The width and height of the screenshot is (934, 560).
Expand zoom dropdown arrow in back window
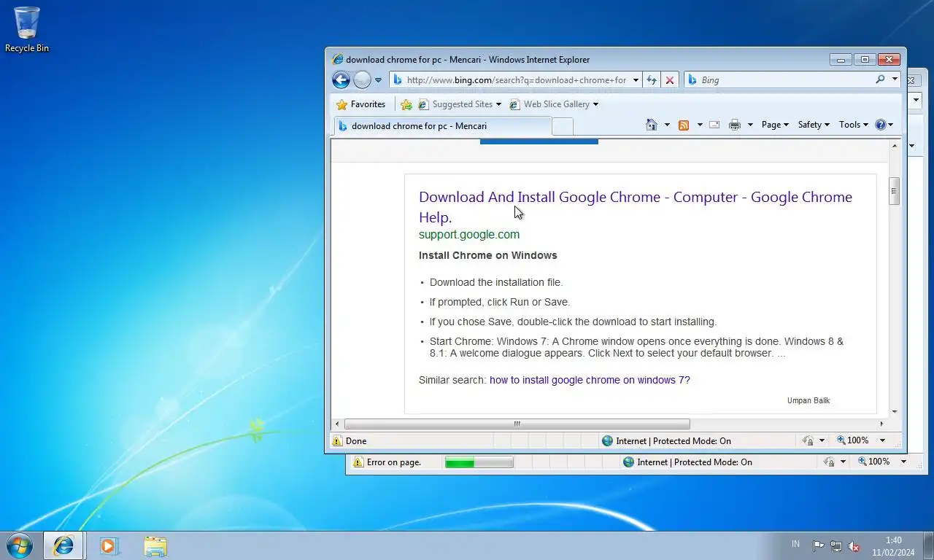pyautogui.click(x=903, y=462)
